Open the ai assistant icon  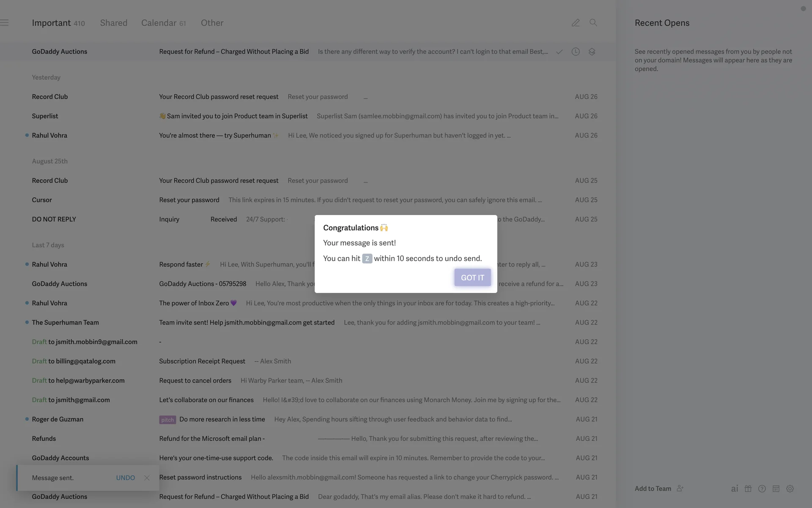point(735,489)
